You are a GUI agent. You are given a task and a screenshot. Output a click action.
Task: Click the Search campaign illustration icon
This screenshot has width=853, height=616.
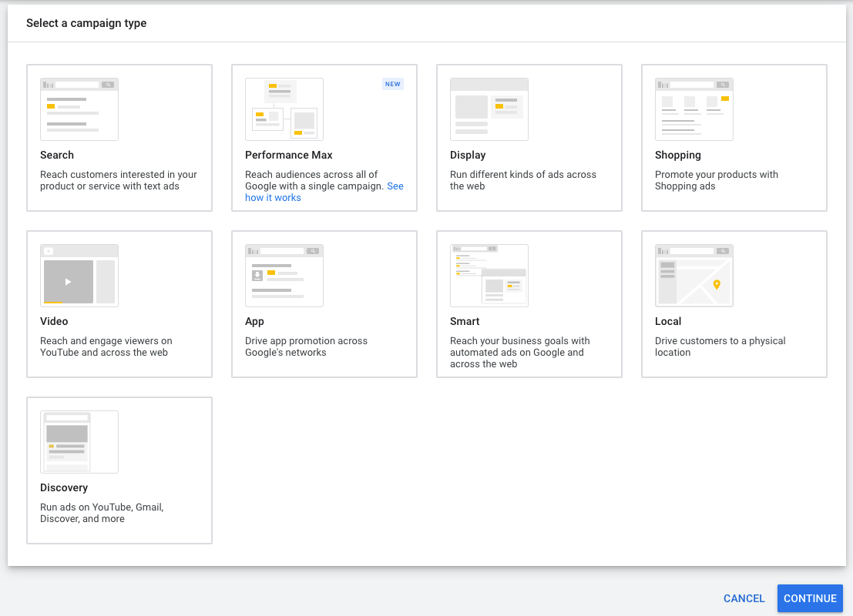tap(79, 109)
